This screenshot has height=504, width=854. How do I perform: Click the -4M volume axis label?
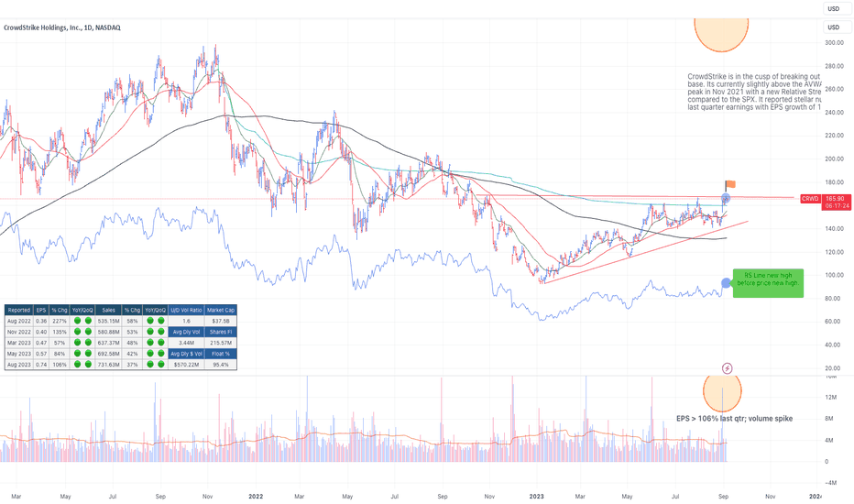(830, 483)
